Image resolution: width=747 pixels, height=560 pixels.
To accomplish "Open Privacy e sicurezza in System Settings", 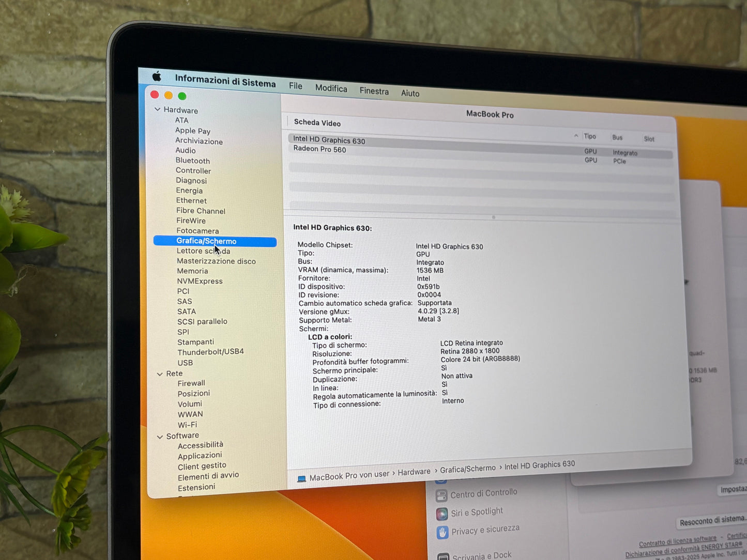I will [x=478, y=530].
